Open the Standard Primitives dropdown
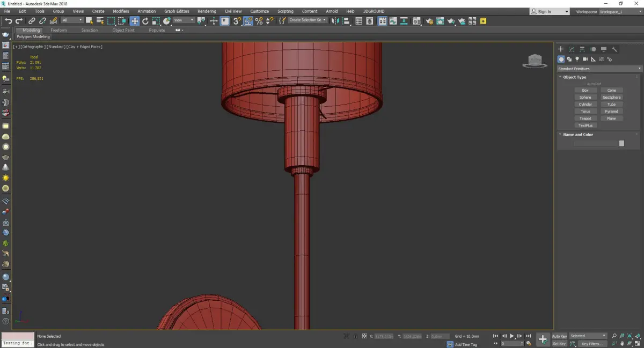The width and height of the screenshot is (644, 348). [x=599, y=69]
